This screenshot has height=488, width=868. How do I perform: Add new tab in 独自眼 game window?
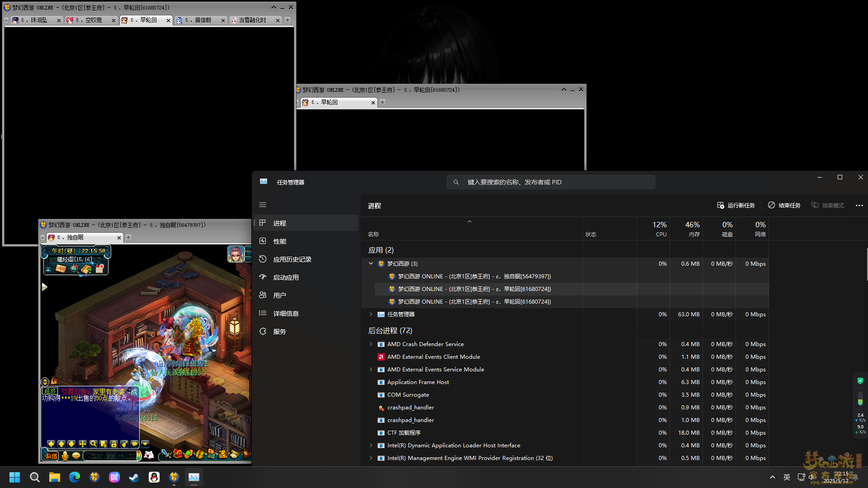click(x=128, y=237)
